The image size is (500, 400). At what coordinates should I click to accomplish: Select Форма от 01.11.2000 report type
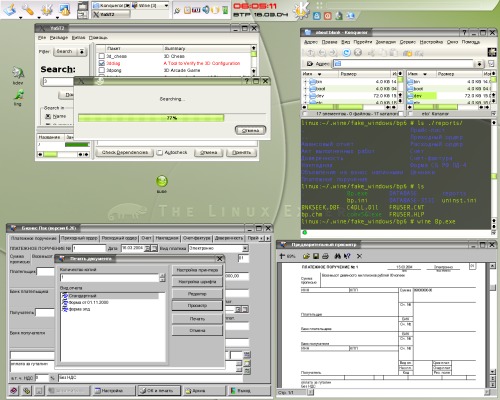pos(89,302)
